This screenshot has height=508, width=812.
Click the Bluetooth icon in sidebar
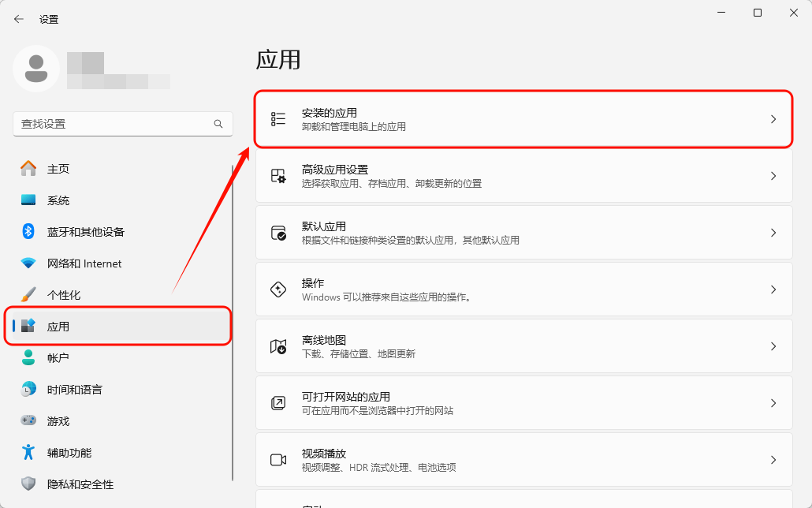(28, 231)
